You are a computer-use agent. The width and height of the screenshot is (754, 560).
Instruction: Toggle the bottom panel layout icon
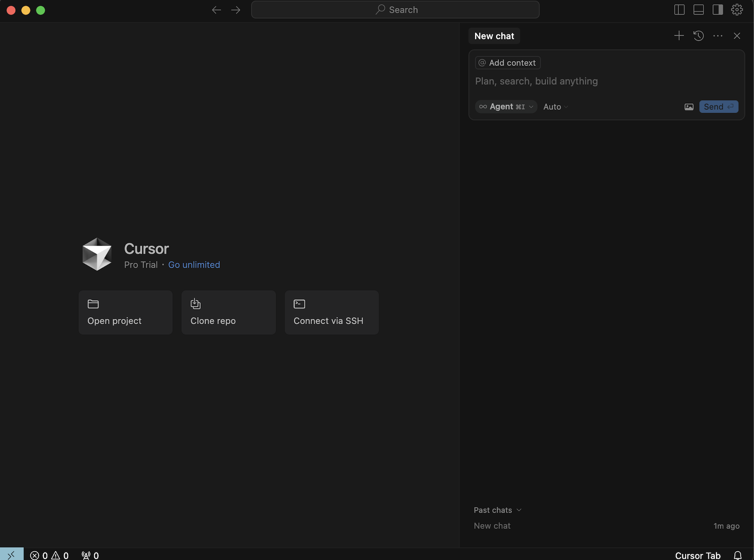pyautogui.click(x=699, y=10)
